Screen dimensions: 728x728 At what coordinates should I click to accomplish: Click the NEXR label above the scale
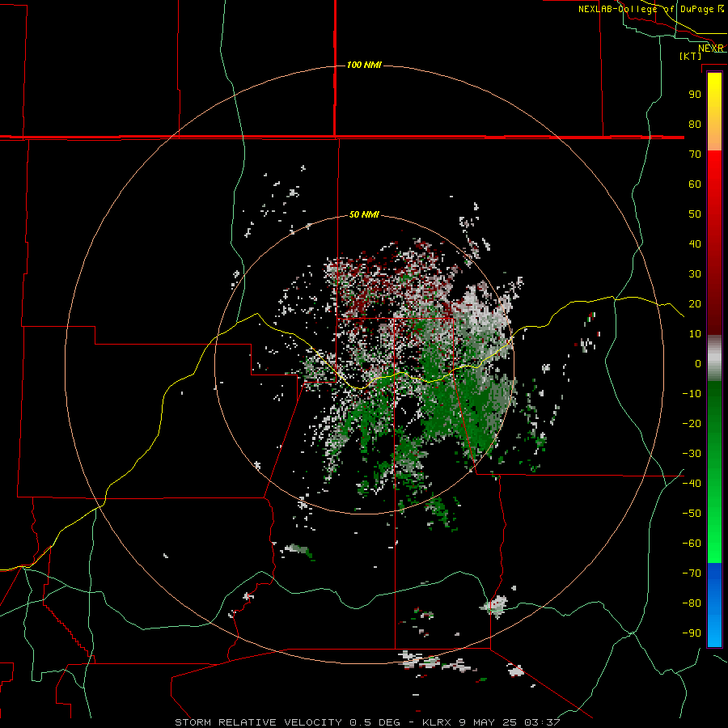(710, 49)
